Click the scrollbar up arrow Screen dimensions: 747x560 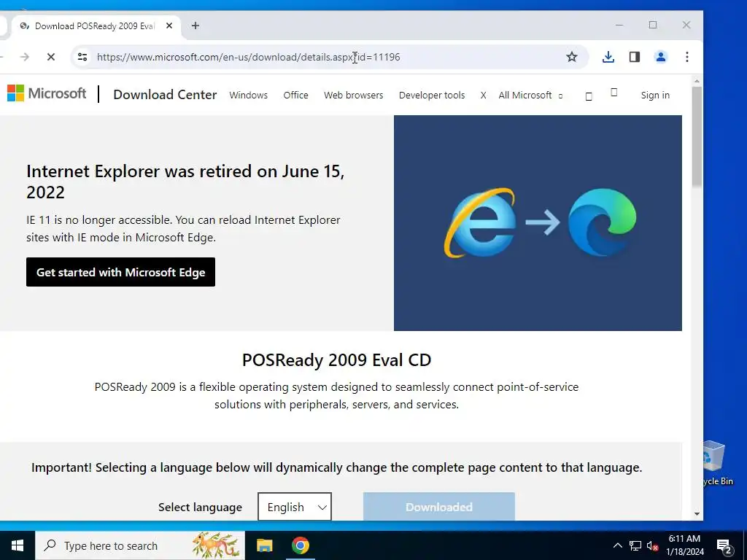697,81
